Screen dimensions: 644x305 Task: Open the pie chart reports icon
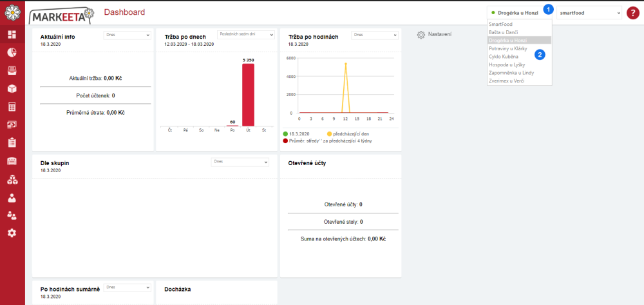[x=12, y=53]
